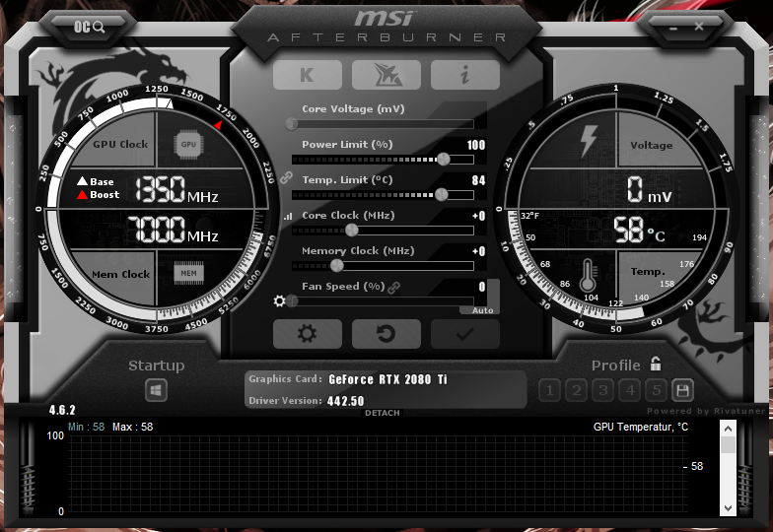Apply settings with the checkmark button
Viewport: 773px width, 532px height.
pyautogui.click(x=465, y=333)
